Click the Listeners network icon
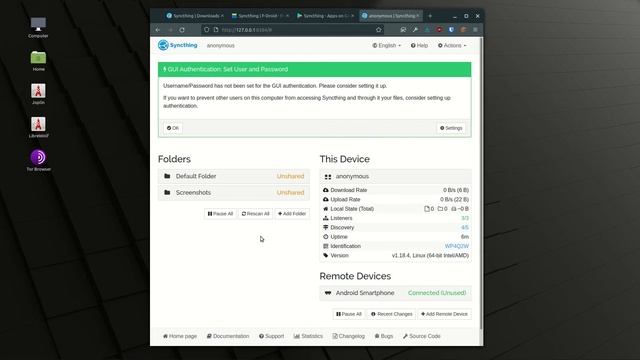This screenshot has width=640, height=360. pyautogui.click(x=326, y=218)
